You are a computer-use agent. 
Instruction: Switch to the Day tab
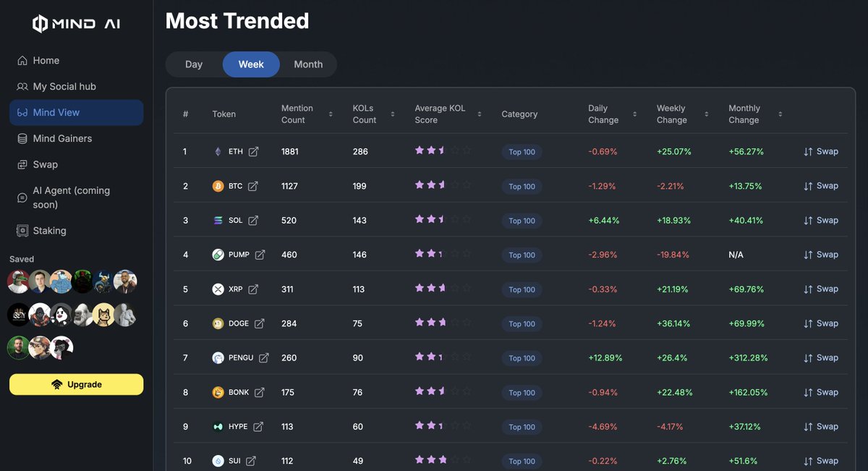pos(194,64)
